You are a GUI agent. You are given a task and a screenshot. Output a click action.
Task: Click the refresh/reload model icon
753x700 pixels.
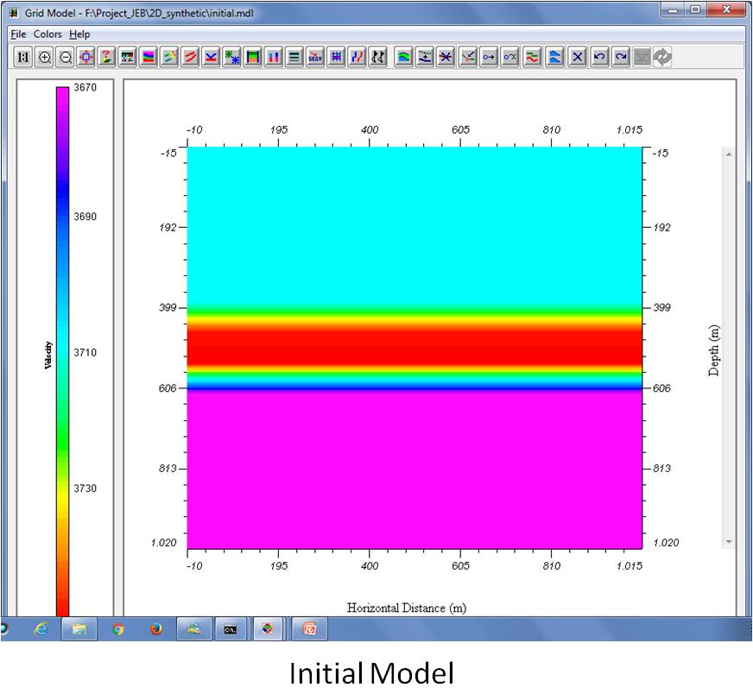tap(662, 57)
